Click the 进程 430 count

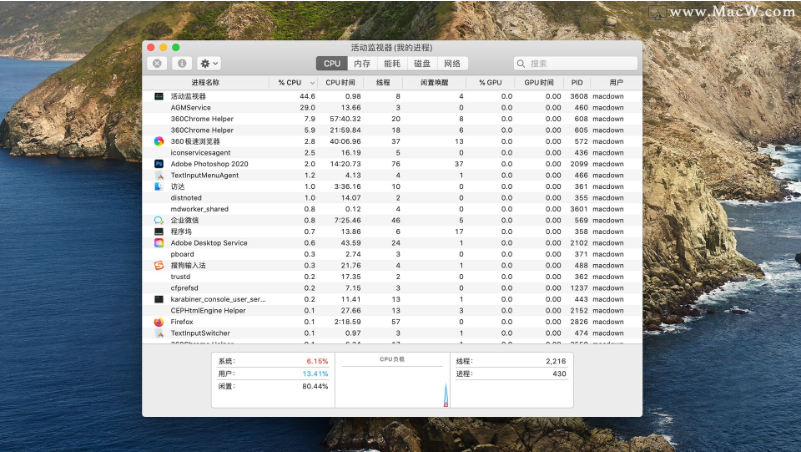[511, 374]
